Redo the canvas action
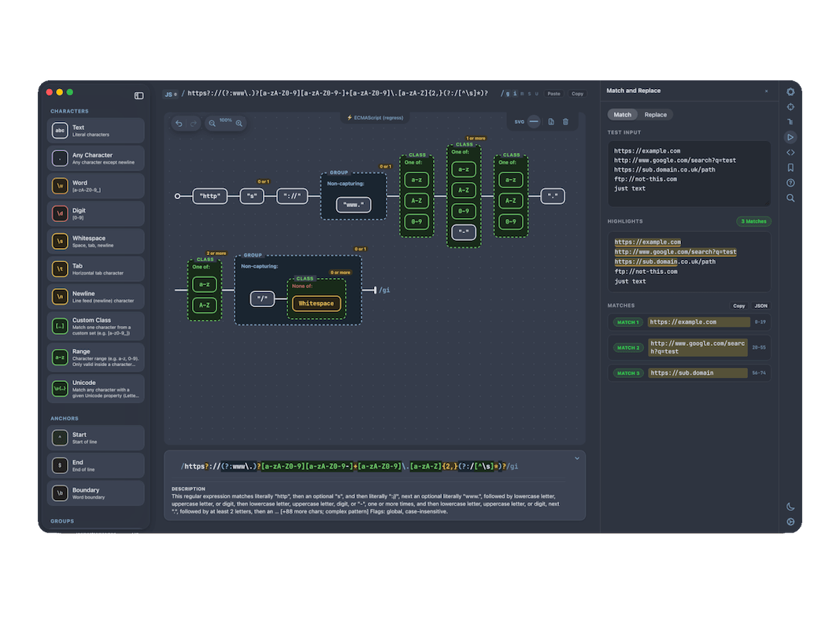840x630 pixels. (x=194, y=123)
